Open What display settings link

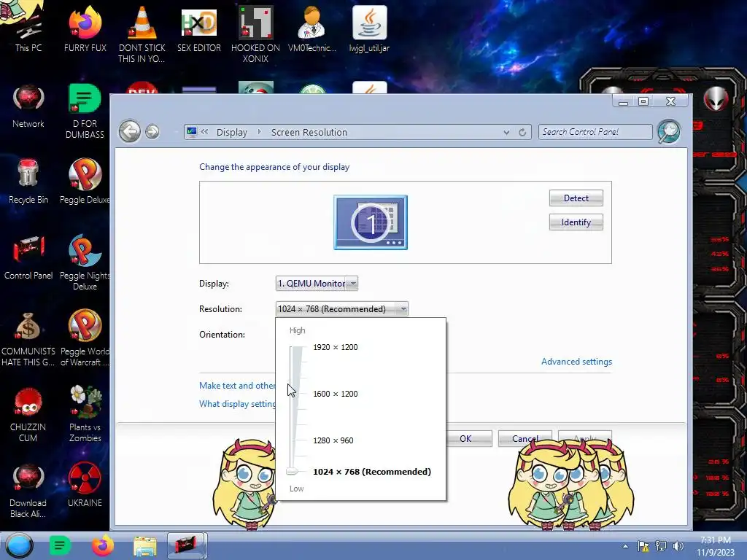point(237,404)
